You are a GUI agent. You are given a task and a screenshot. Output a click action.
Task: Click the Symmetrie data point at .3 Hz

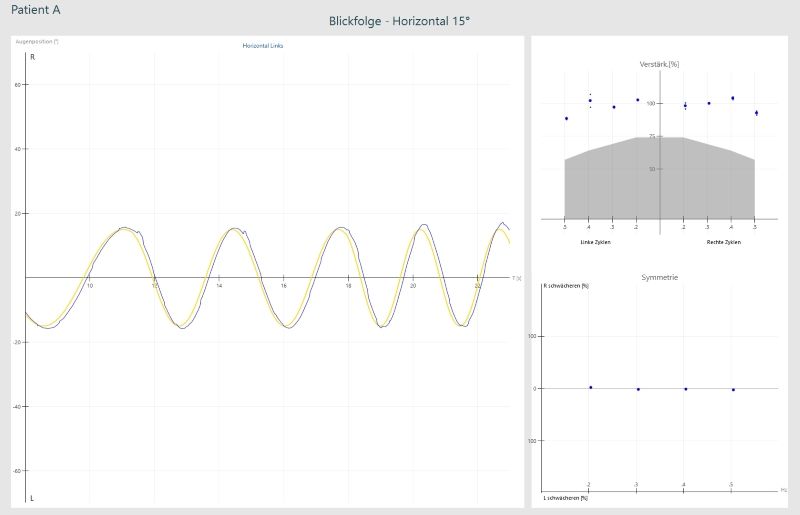click(638, 389)
